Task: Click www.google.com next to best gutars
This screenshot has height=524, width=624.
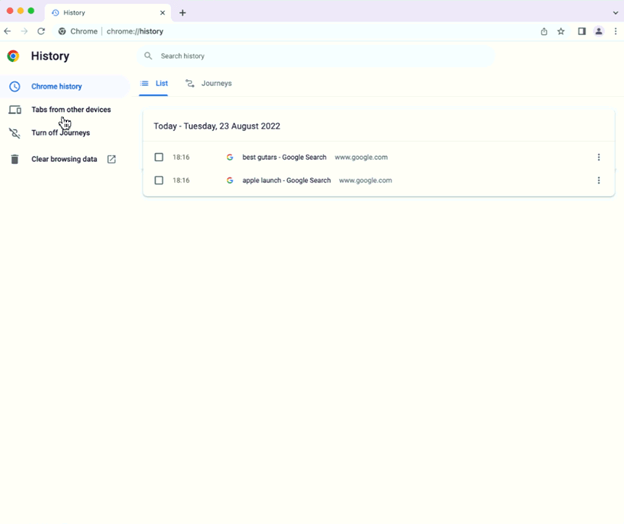Action: (x=361, y=157)
